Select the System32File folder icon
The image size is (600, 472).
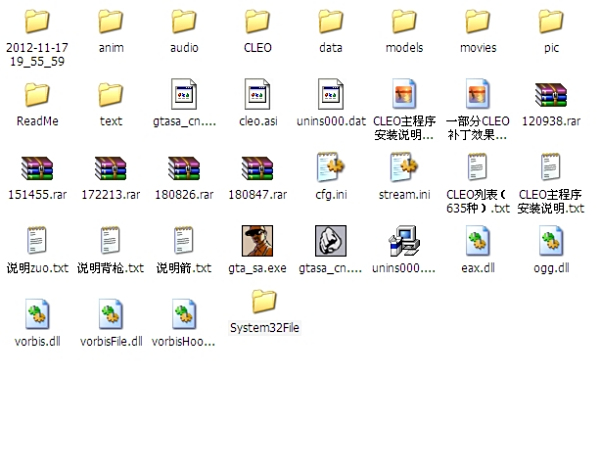pyautogui.click(x=264, y=301)
